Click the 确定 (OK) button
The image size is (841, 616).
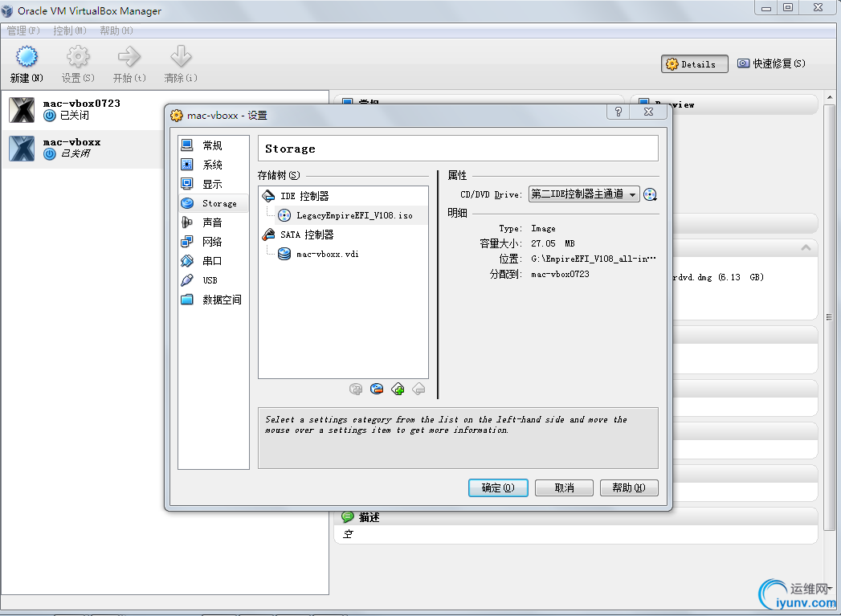tap(498, 487)
